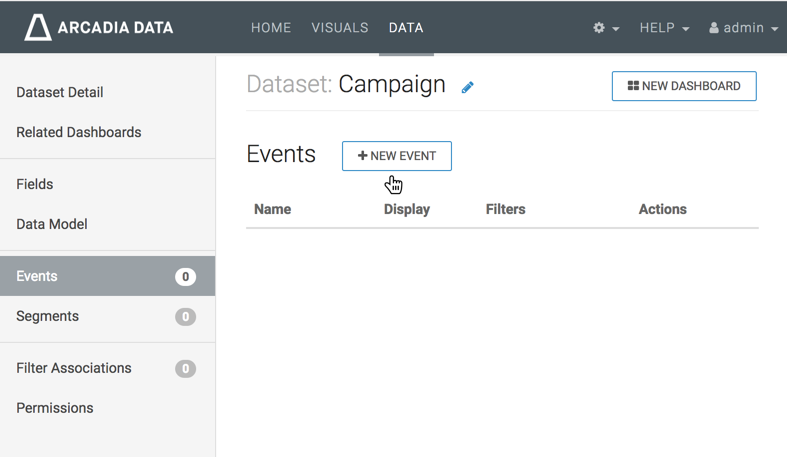Click the Name column header
Viewport: 787px width, 457px height.
[273, 209]
